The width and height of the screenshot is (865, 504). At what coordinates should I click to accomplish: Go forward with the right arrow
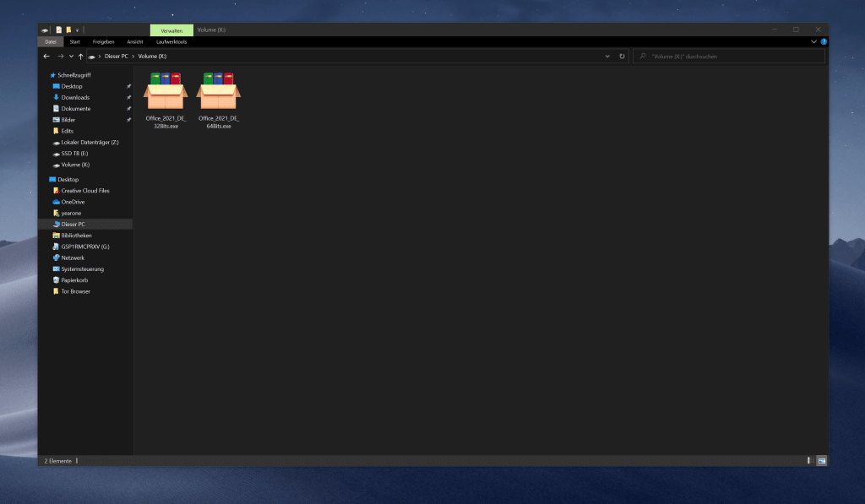(x=61, y=57)
